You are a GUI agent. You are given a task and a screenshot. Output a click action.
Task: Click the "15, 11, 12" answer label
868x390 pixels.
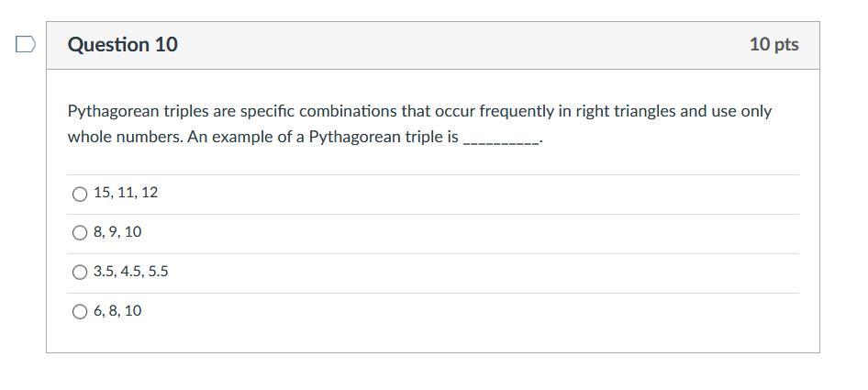[126, 193]
